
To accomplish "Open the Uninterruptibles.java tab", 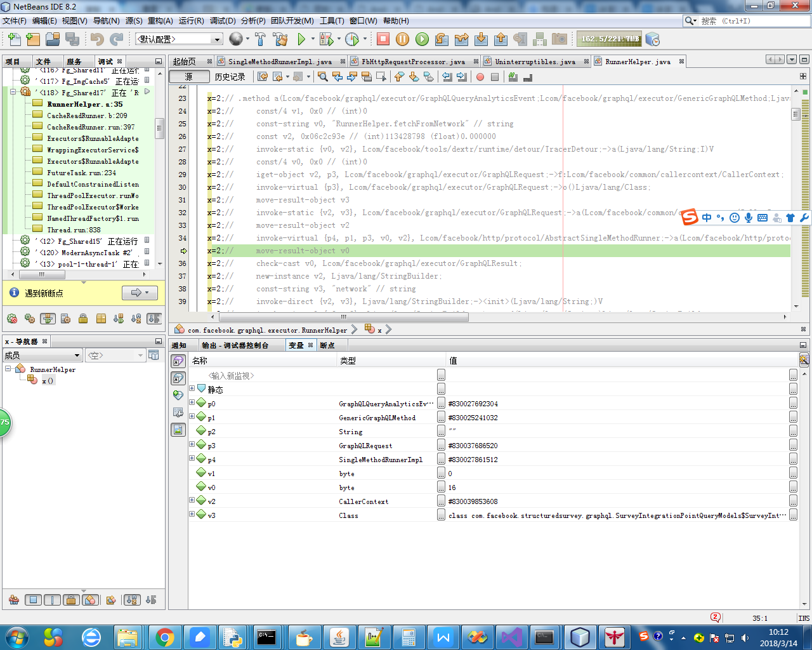I will (535, 62).
